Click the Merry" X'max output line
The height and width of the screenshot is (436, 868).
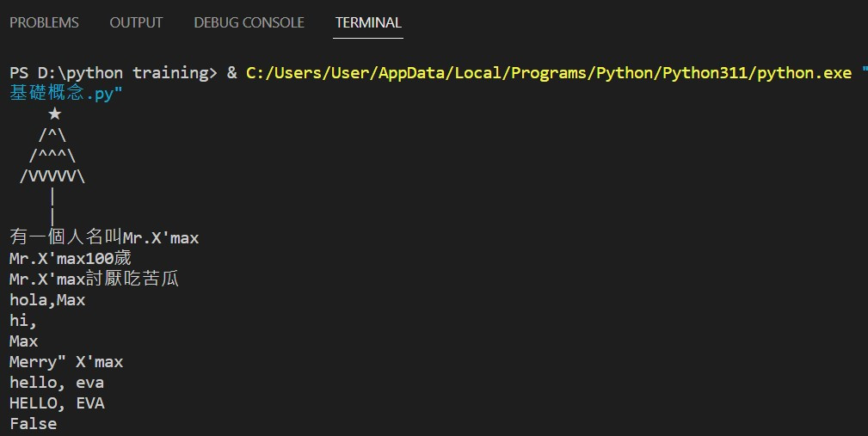(66, 361)
